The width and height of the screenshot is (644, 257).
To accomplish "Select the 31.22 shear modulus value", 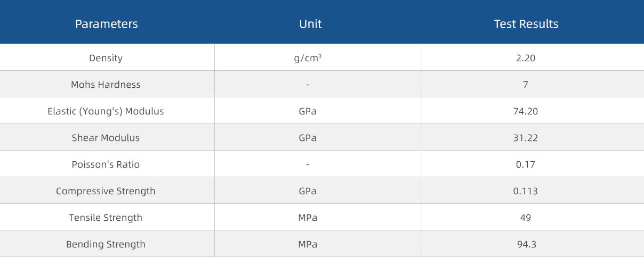I will [x=526, y=138].
